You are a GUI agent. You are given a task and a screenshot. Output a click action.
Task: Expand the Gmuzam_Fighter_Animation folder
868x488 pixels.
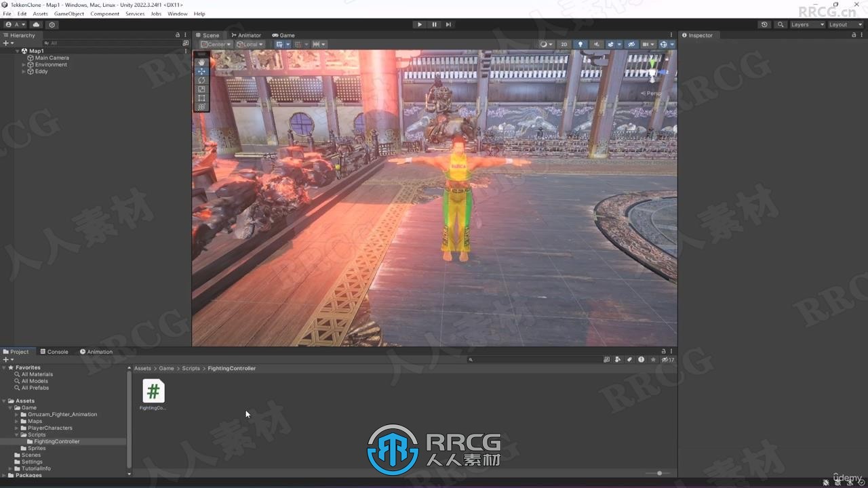point(17,414)
